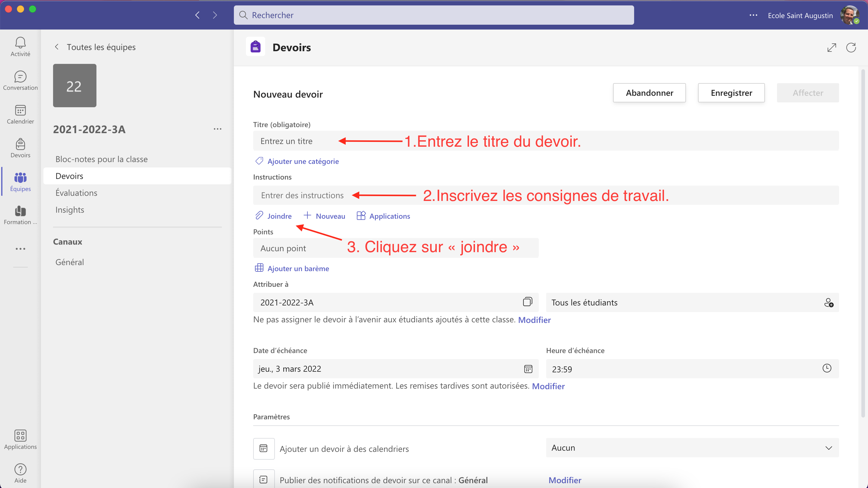Open the clock icon for due time
This screenshot has width=868, height=488.
[x=827, y=368]
